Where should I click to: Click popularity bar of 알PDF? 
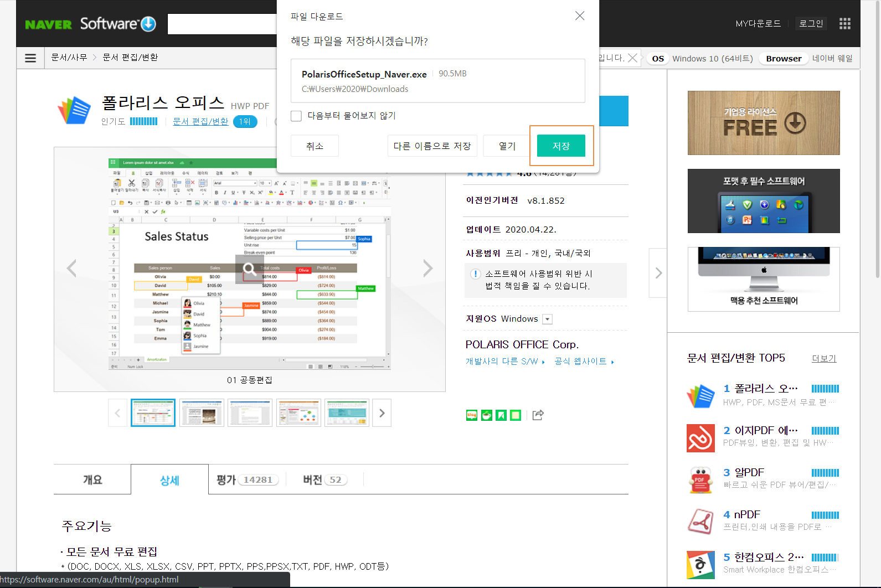[x=825, y=473]
